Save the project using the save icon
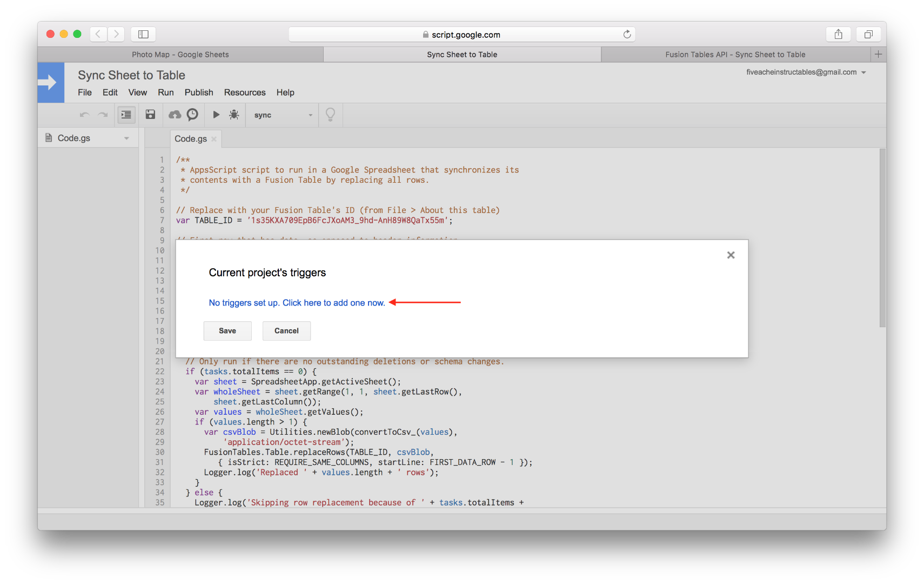The image size is (924, 584). click(150, 115)
